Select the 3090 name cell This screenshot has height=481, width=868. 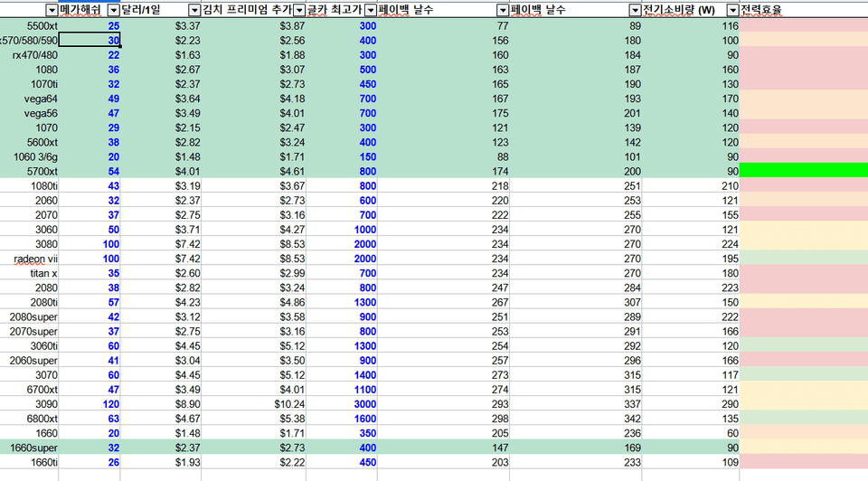pyautogui.click(x=29, y=404)
